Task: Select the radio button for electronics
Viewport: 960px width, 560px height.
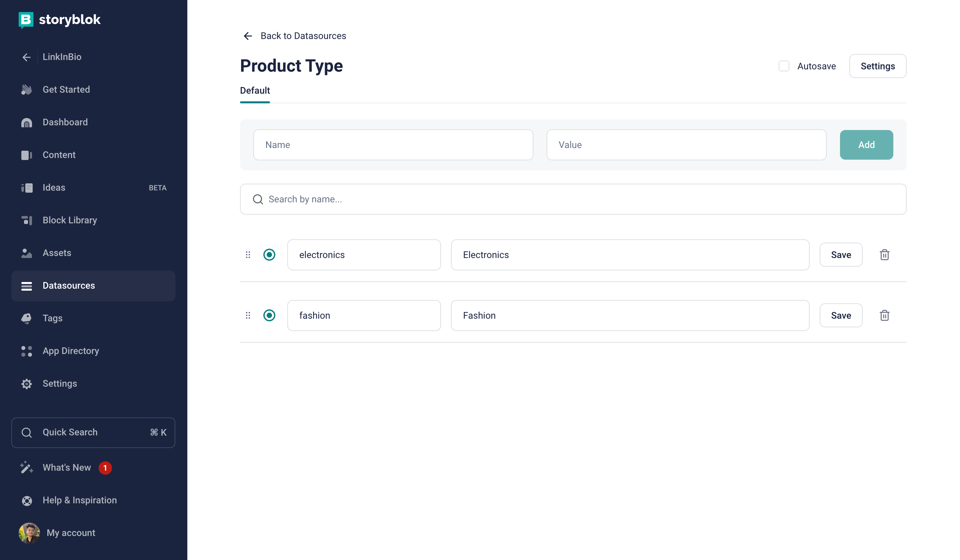Action: click(269, 255)
